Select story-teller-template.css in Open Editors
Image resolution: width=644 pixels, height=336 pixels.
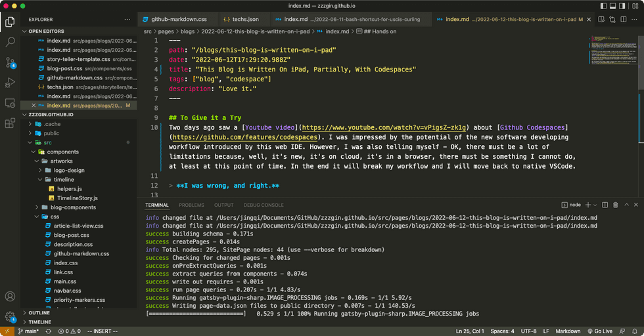78,59
